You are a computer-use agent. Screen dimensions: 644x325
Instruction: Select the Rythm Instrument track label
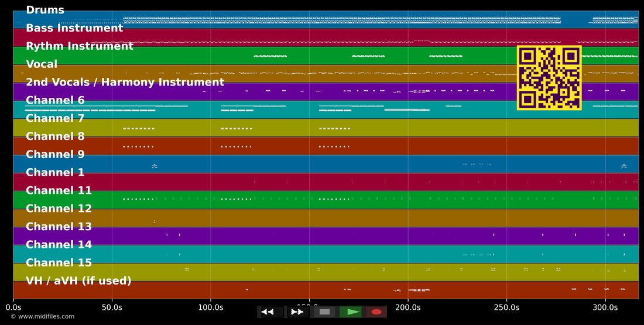pyautogui.click(x=80, y=46)
